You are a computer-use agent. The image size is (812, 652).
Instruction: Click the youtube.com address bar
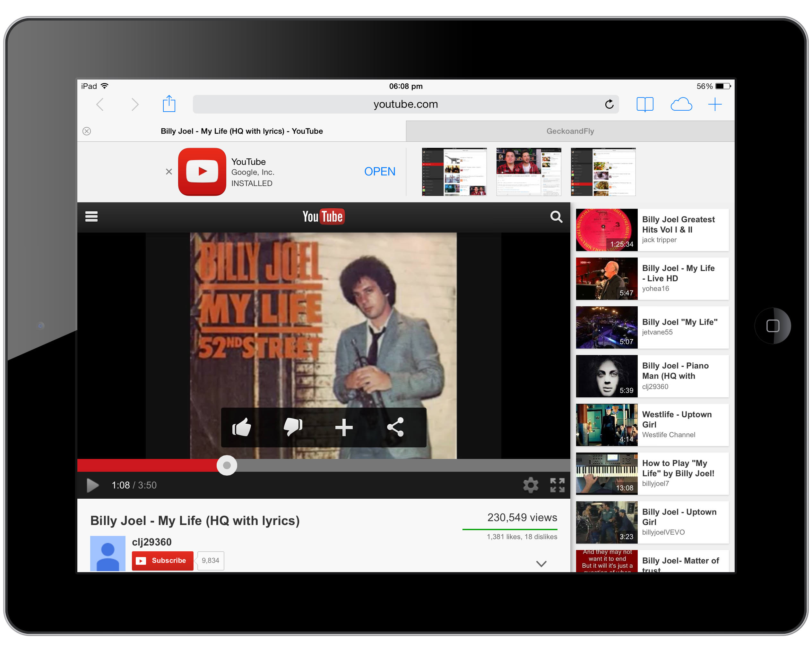pos(406,104)
